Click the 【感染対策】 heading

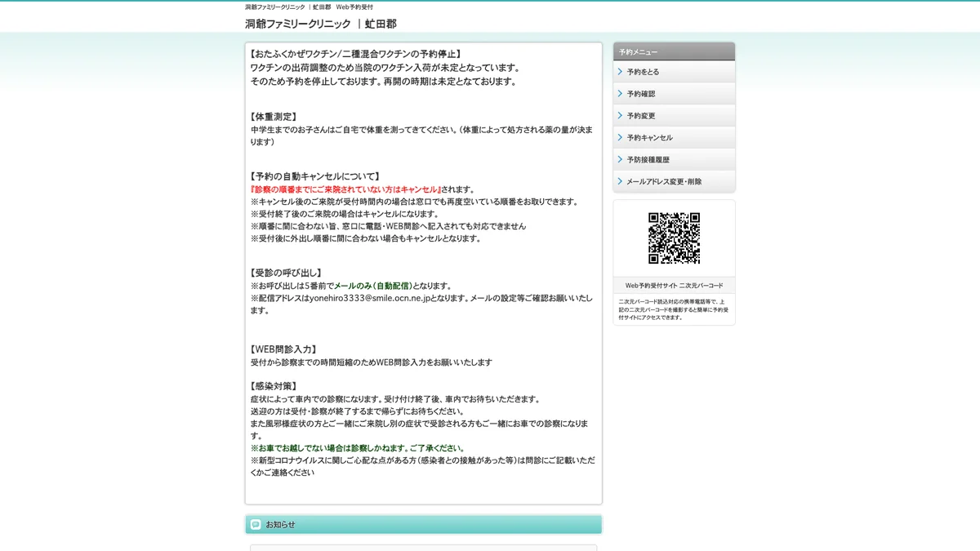(274, 386)
